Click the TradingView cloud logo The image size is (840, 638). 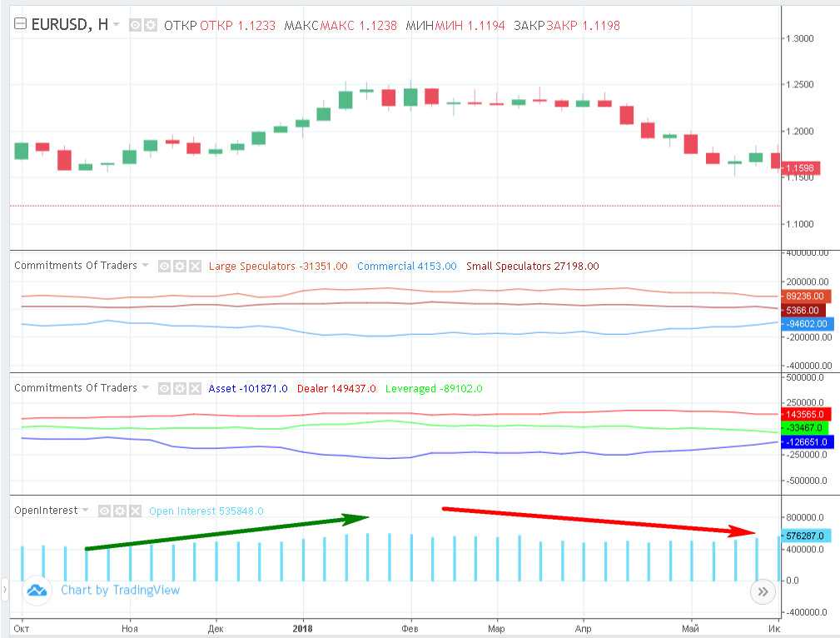36,591
